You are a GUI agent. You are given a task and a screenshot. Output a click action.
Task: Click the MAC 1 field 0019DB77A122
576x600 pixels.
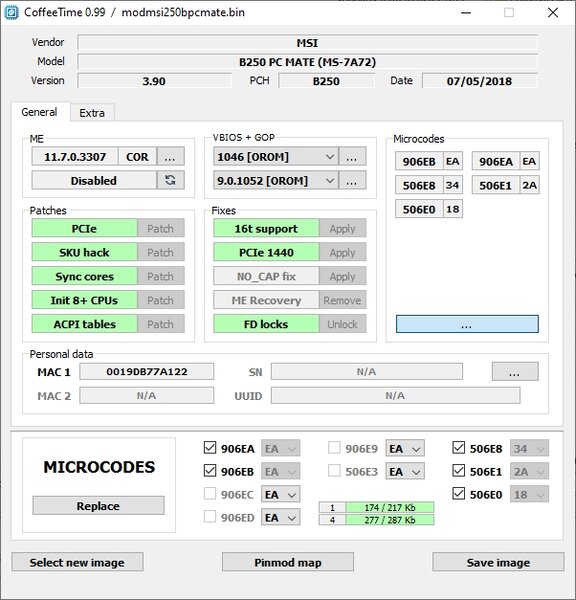tap(147, 372)
